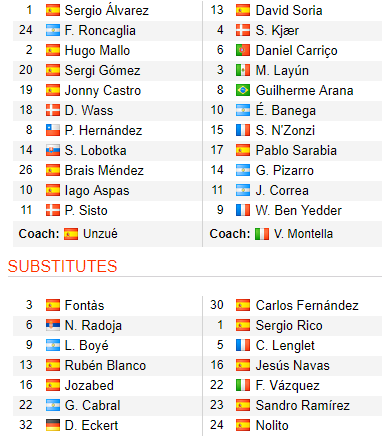Click the Mexico flag beside M. Layún
The image size is (382, 440).
tap(243, 70)
